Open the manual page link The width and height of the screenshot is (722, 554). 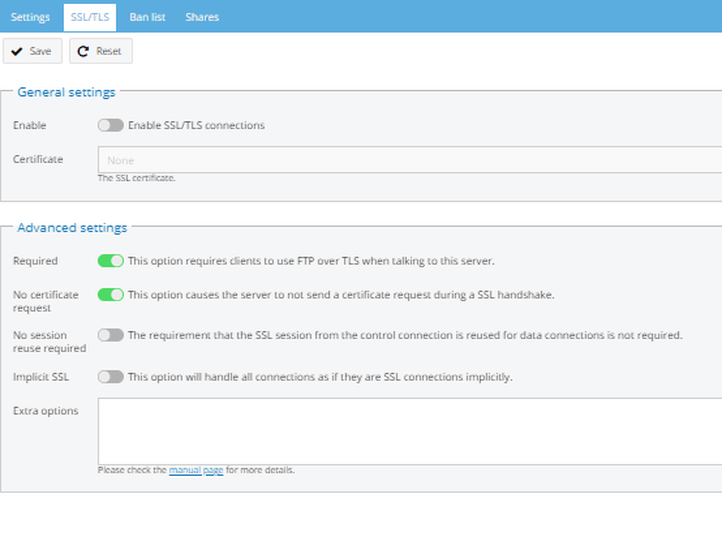pos(196,470)
